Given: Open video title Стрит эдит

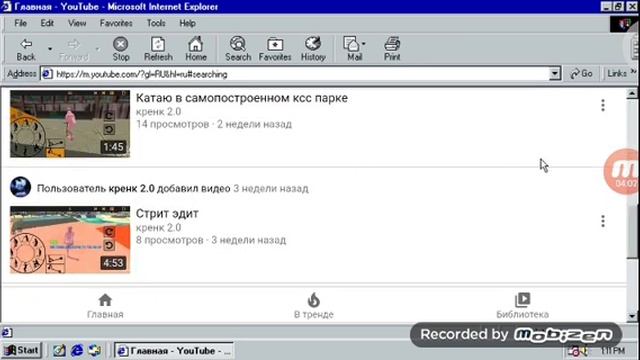Looking at the screenshot, I should tap(167, 213).
